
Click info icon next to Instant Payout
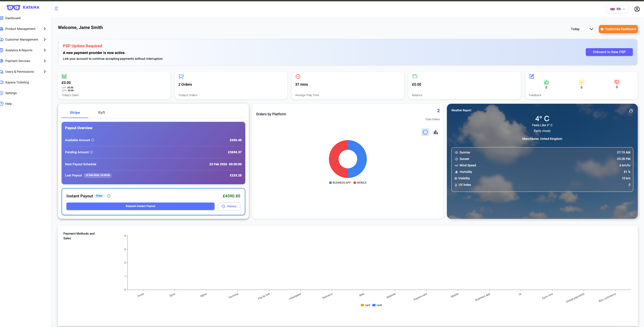point(109,196)
